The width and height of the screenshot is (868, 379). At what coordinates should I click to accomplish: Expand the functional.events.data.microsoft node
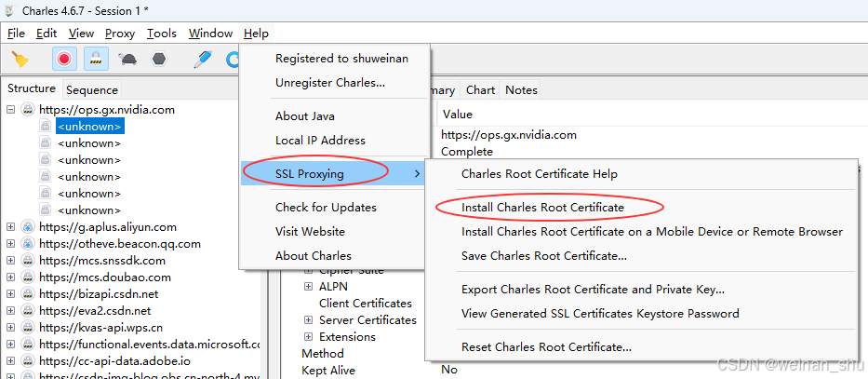pos(10,345)
